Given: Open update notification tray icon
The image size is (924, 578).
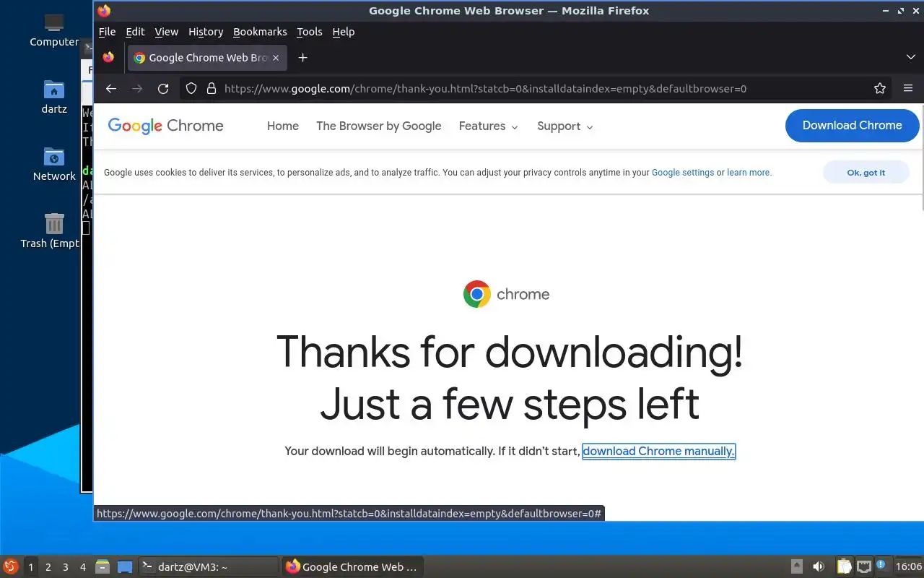Looking at the screenshot, I should click(881, 566).
